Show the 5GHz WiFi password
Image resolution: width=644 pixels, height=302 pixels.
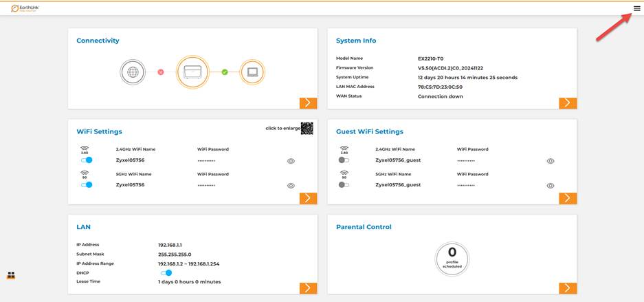point(291,186)
